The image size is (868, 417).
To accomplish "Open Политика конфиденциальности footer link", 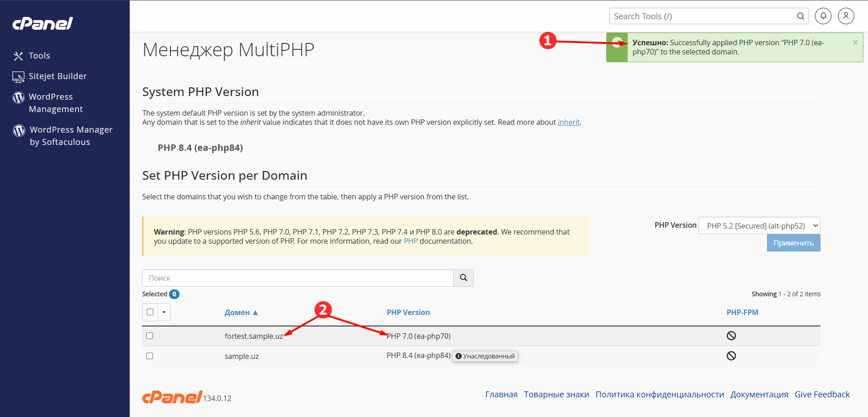I will [660, 394].
